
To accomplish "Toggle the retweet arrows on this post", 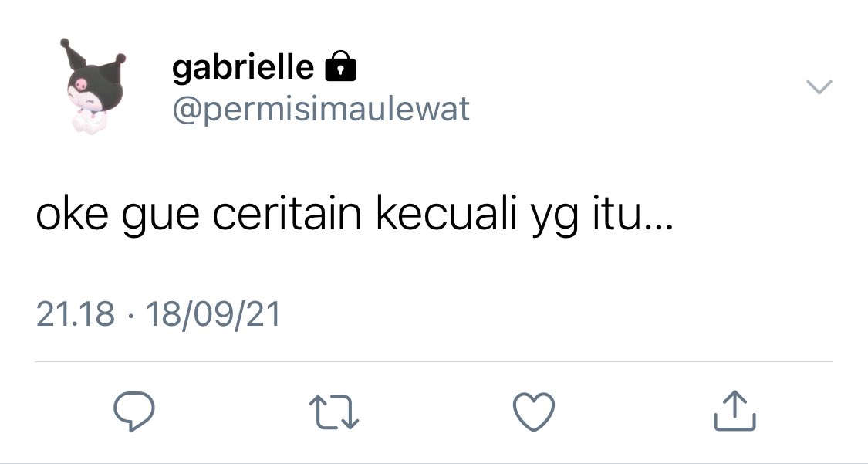I will (x=333, y=412).
